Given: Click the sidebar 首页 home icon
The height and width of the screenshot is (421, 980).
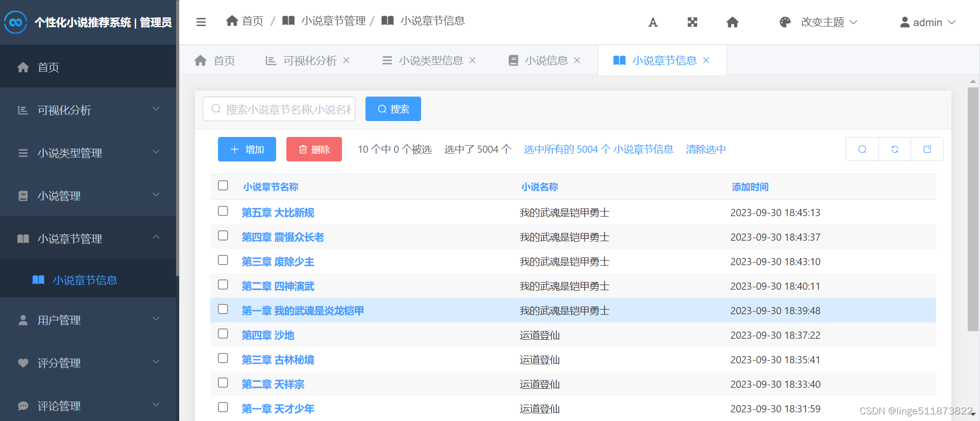Looking at the screenshot, I should tap(23, 67).
